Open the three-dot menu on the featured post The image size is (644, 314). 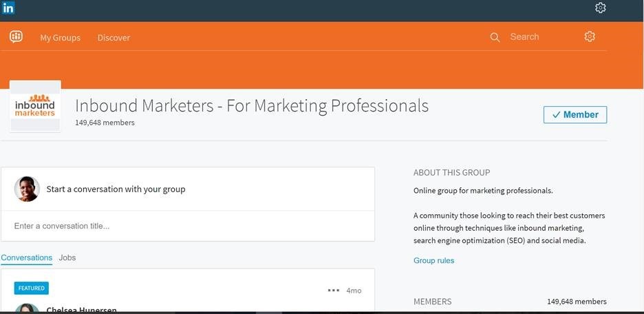(x=334, y=291)
